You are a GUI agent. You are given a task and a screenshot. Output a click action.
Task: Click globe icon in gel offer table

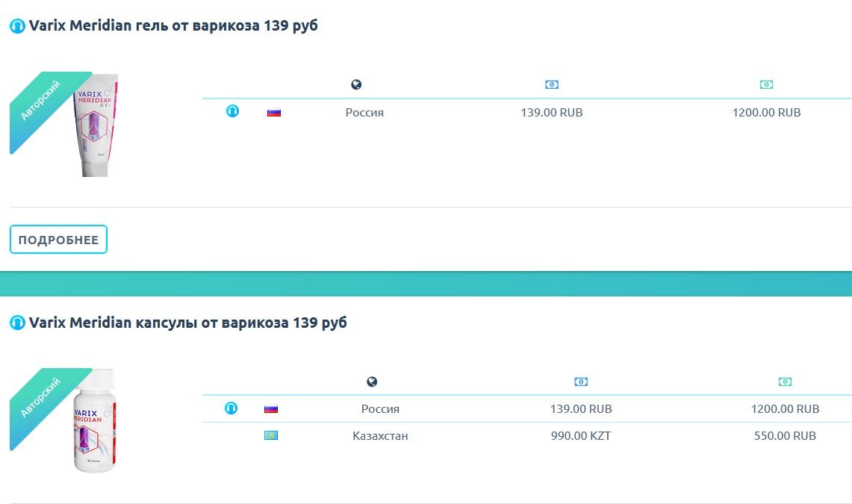pos(356,84)
